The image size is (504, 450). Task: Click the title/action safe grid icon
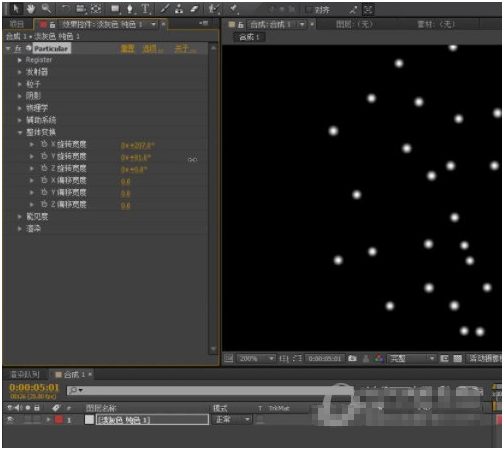[284, 359]
